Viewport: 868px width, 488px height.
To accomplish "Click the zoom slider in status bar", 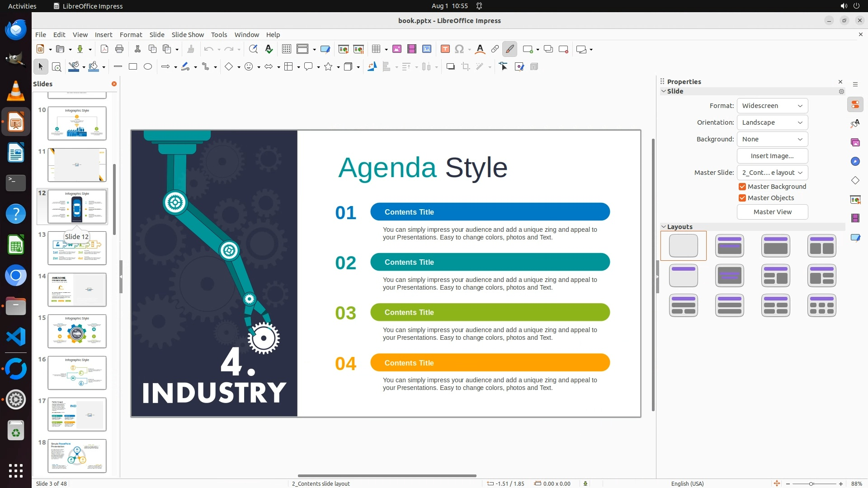I will pyautogui.click(x=811, y=483).
